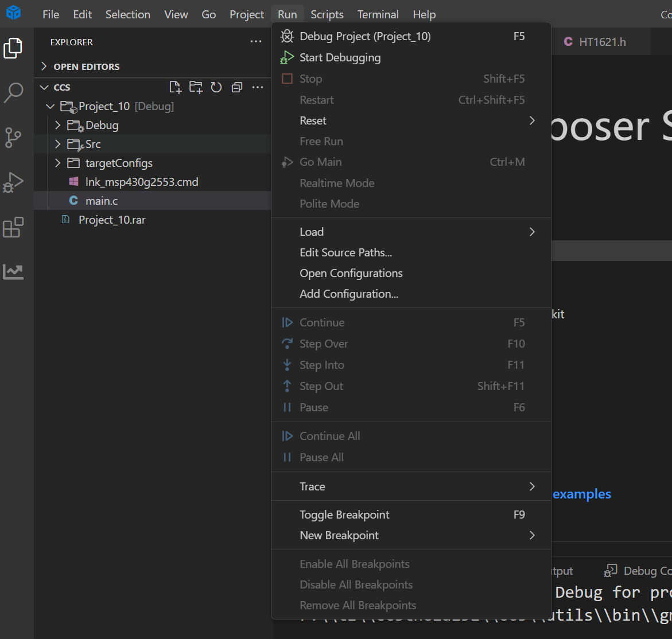Open the graph chart view icon
This screenshot has width=672, height=639.
click(x=13, y=272)
